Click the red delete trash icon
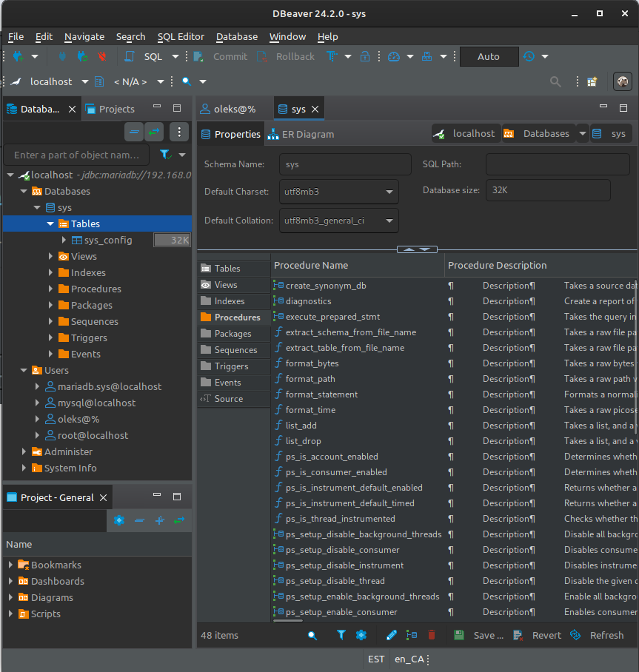 click(432, 635)
